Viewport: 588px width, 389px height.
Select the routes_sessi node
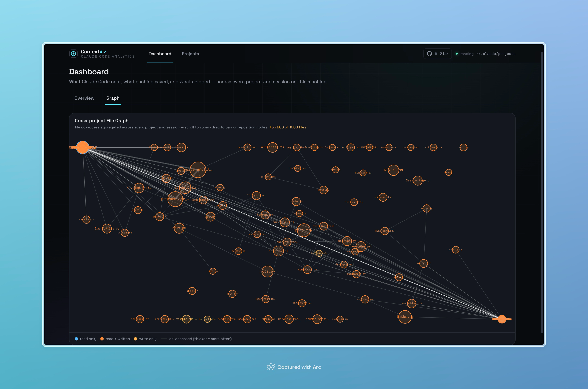[317, 319]
